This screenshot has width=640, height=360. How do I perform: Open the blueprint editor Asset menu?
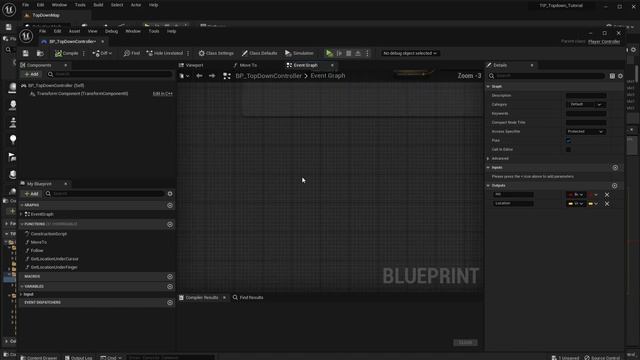[x=74, y=31]
